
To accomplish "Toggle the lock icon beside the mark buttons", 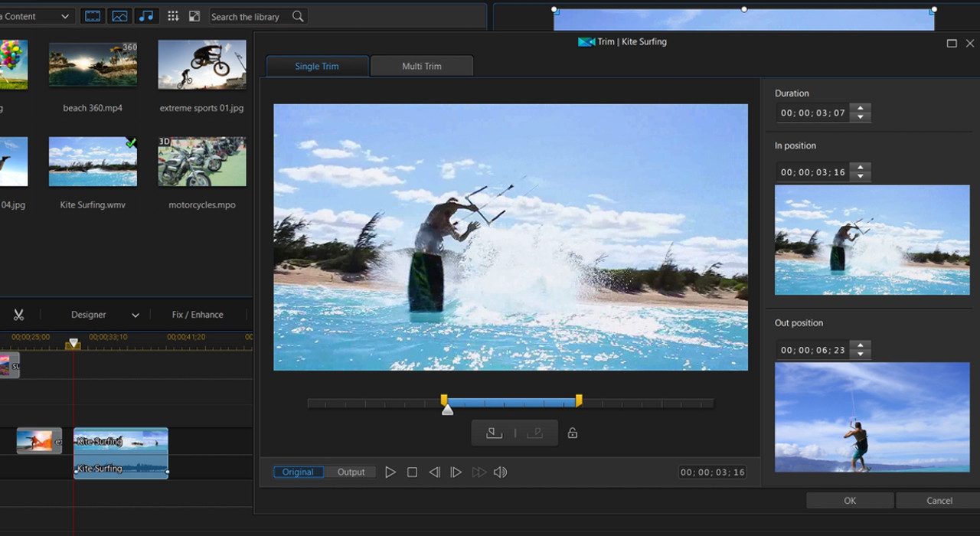I will pos(573,433).
